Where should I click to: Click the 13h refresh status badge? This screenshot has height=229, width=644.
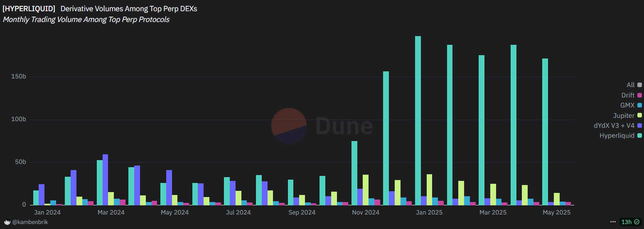click(630, 222)
